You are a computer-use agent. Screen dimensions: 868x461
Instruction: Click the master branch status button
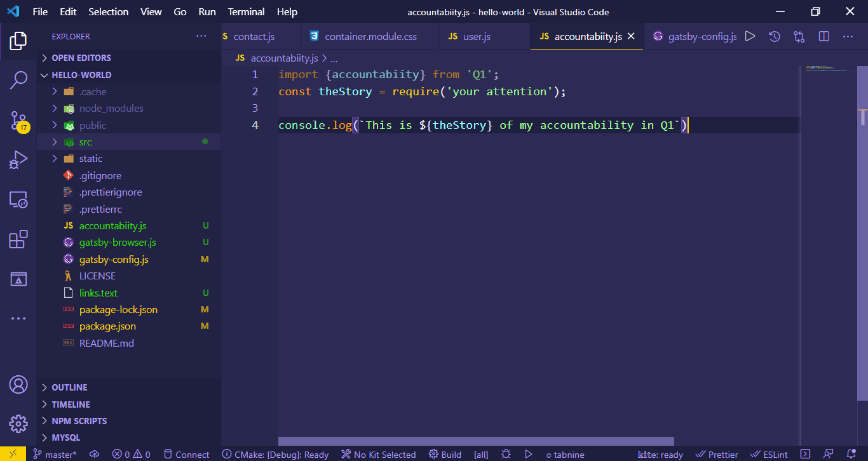pos(55,455)
